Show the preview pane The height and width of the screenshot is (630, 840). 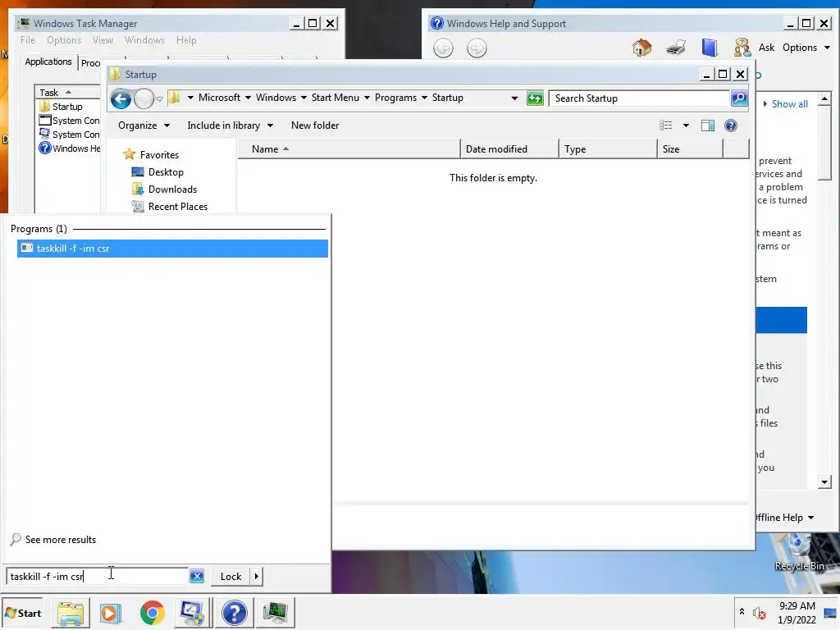(708, 126)
